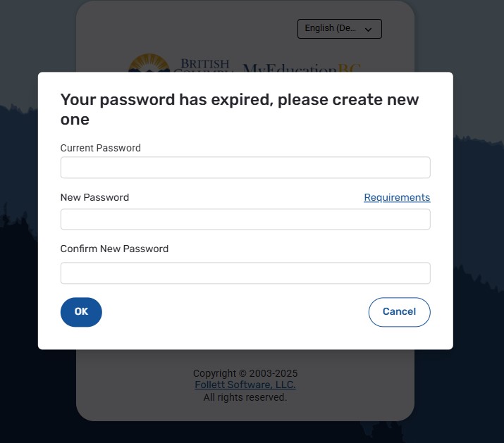Click the Copyright 2003-2025 text

[245, 373]
